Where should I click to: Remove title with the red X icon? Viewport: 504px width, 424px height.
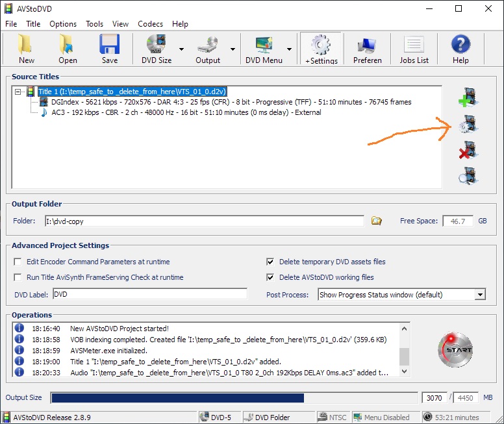click(469, 151)
